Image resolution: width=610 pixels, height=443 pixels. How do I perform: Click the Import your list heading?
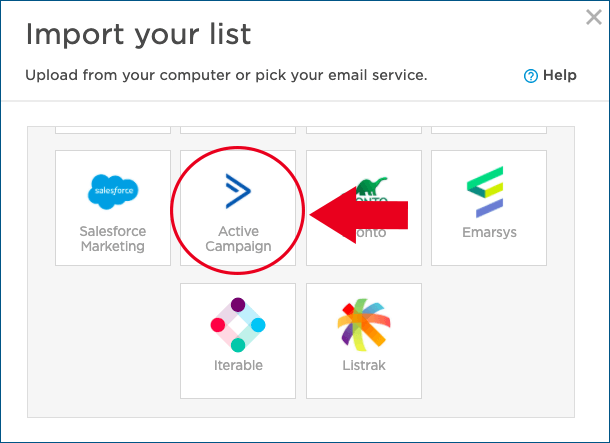[138, 34]
